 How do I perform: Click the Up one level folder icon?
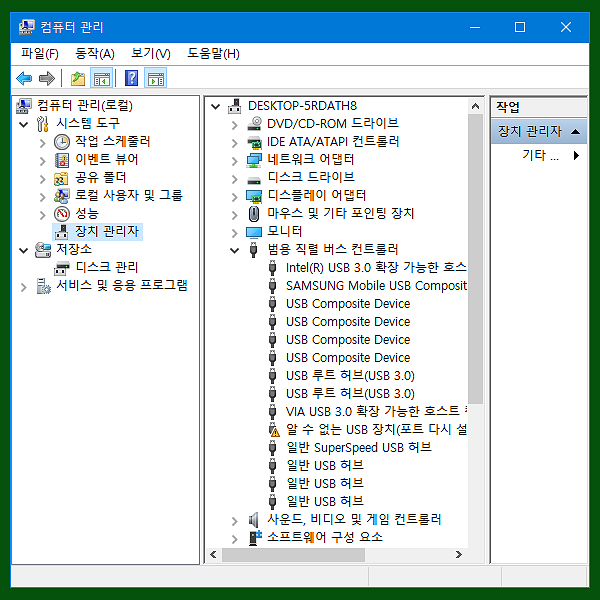point(78,78)
